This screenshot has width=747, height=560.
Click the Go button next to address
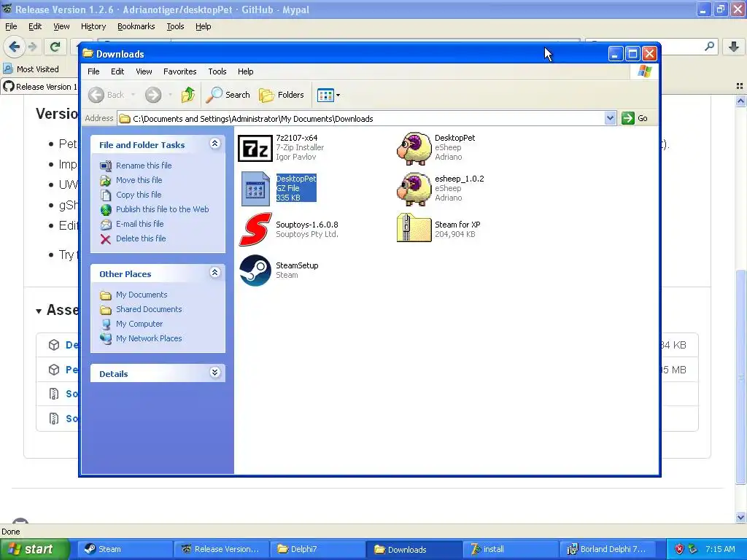[x=635, y=118]
